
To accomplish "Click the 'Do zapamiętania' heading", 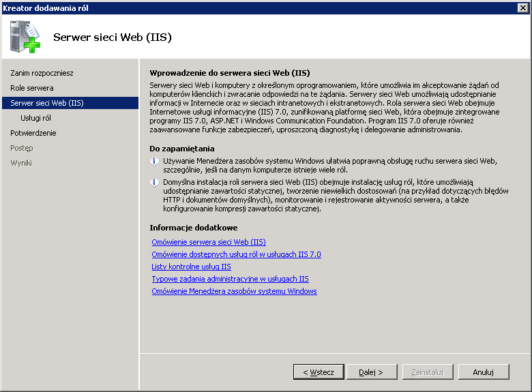I will click(182, 149).
